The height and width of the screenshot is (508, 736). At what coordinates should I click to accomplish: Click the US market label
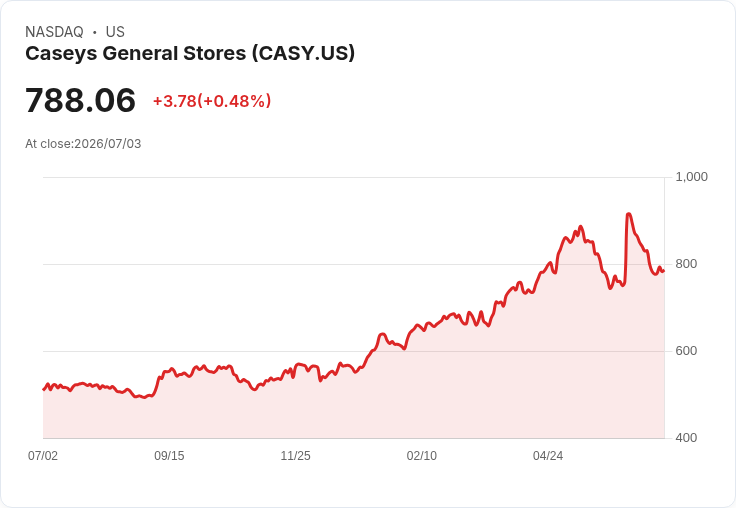click(115, 32)
